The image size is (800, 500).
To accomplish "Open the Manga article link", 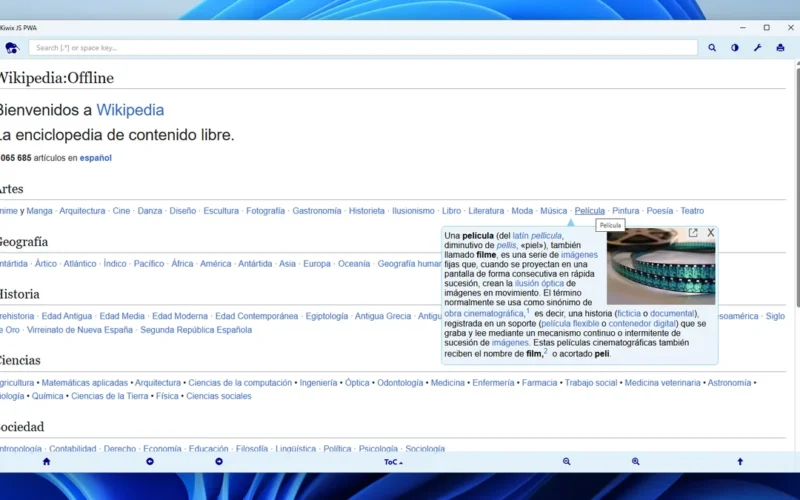I will click(x=39, y=211).
